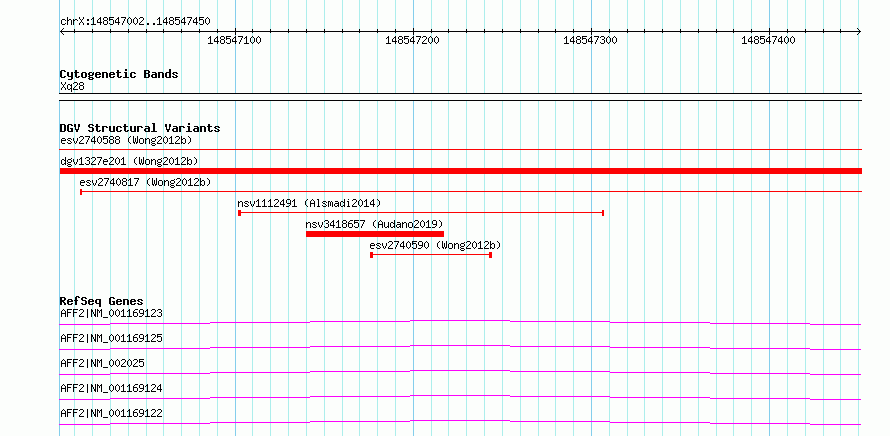Click the Xq28 cytogenetic band bar

click(460, 97)
